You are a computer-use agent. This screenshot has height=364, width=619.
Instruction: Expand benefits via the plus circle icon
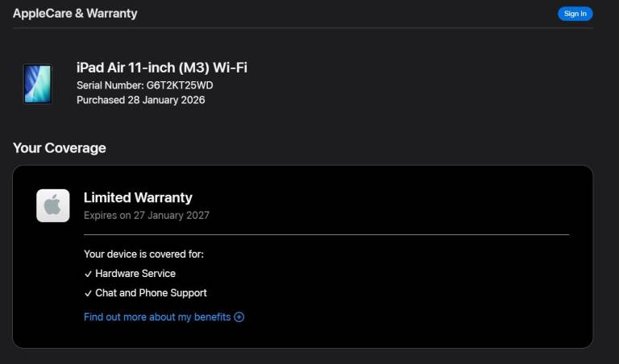pos(239,317)
